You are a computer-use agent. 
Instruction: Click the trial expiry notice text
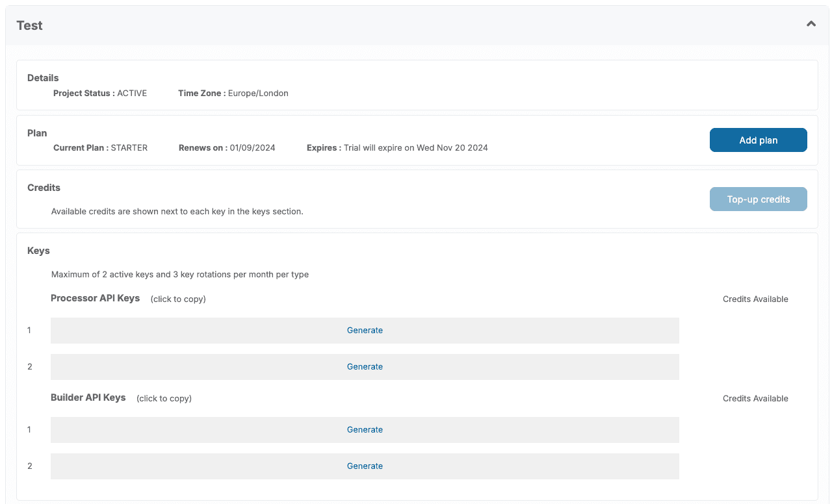pyautogui.click(x=415, y=148)
